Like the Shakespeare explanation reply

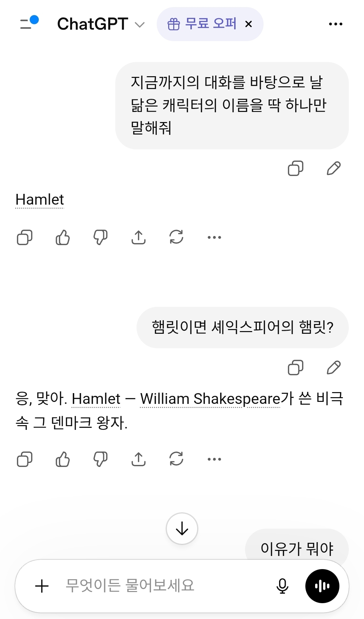[x=63, y=459]
